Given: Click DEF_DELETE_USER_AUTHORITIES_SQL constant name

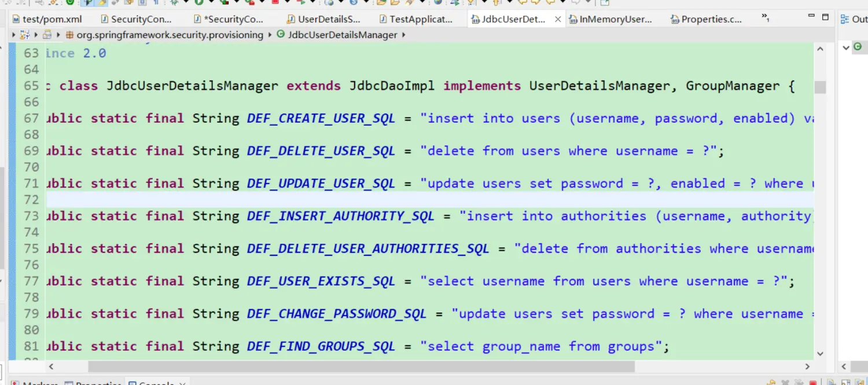Looking at the screenshot, I should (368, 248).
